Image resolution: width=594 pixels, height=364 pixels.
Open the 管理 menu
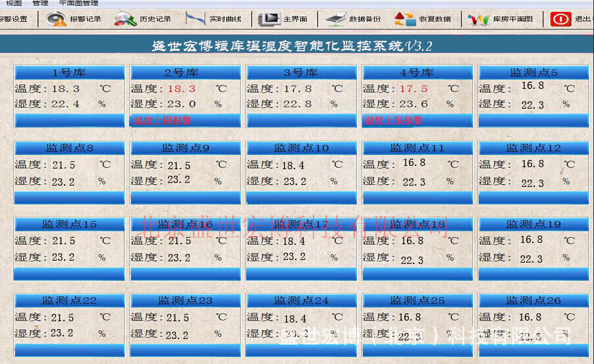pyautogui.click(x=40, y=3)
